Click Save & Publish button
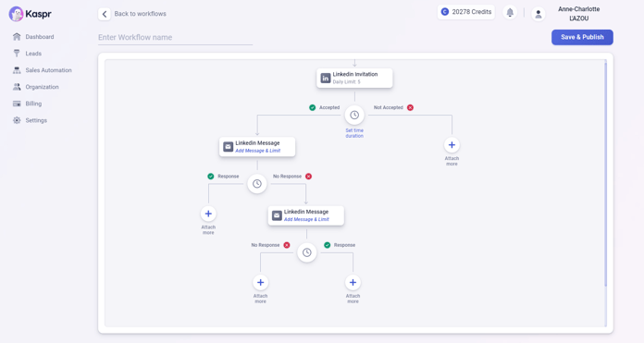This screenshot has height=343, width=644. [582, 37]
